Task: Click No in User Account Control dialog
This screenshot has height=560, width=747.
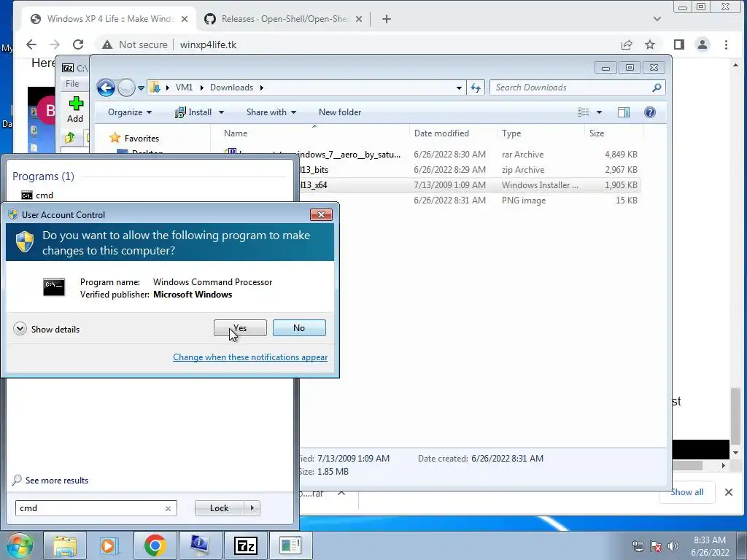Action: coord(299,327)
